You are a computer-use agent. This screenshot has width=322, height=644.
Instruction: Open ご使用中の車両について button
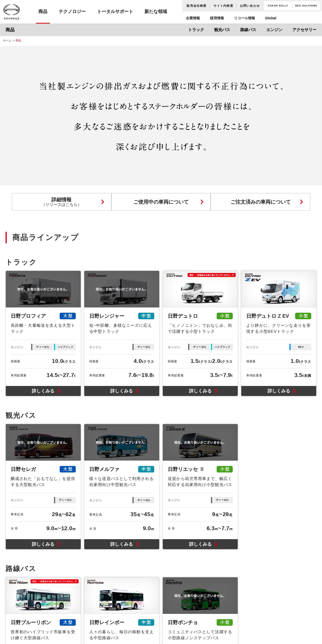click(161, 202)
